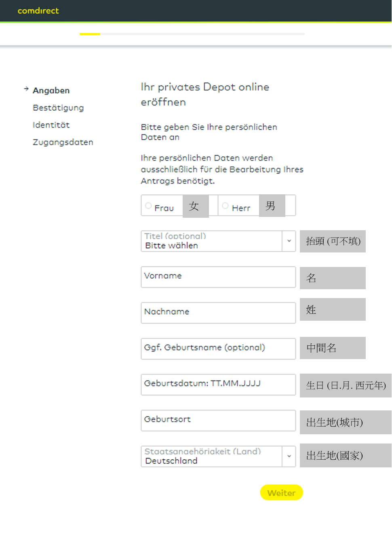Go to the Bestätigung step
This screenshot has width=392, height=534.
58,108
